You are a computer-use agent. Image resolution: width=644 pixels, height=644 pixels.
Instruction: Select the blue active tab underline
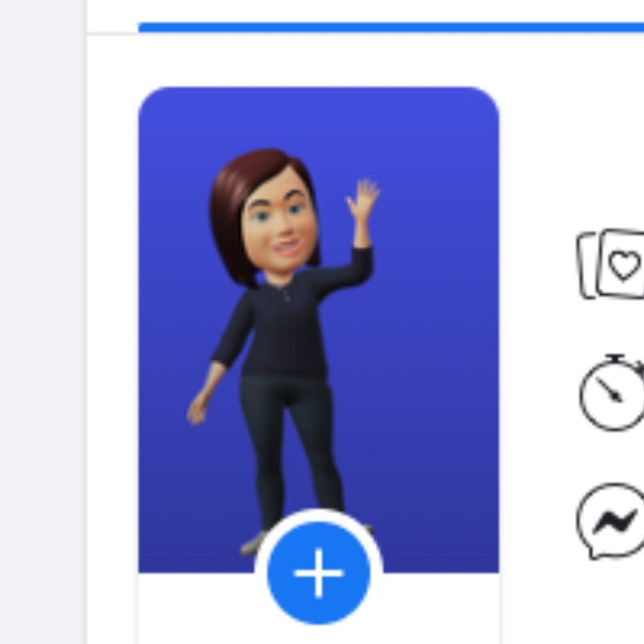(386, 27)
